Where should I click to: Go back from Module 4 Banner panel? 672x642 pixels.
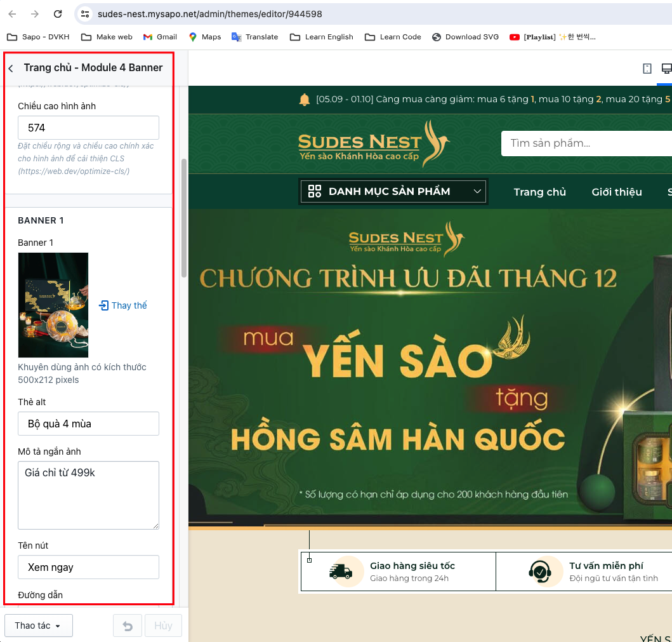click(x=11, y=68)
